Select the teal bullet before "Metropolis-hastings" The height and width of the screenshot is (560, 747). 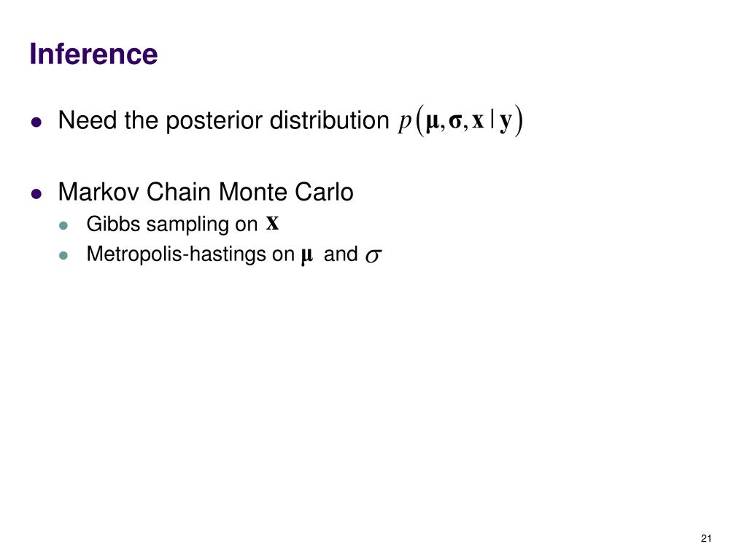[63, 256]
